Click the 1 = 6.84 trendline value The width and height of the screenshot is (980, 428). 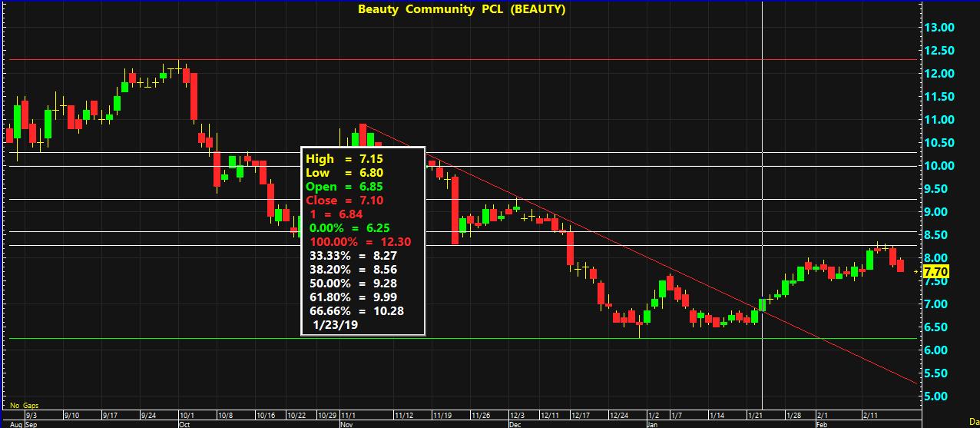(336, 214)
